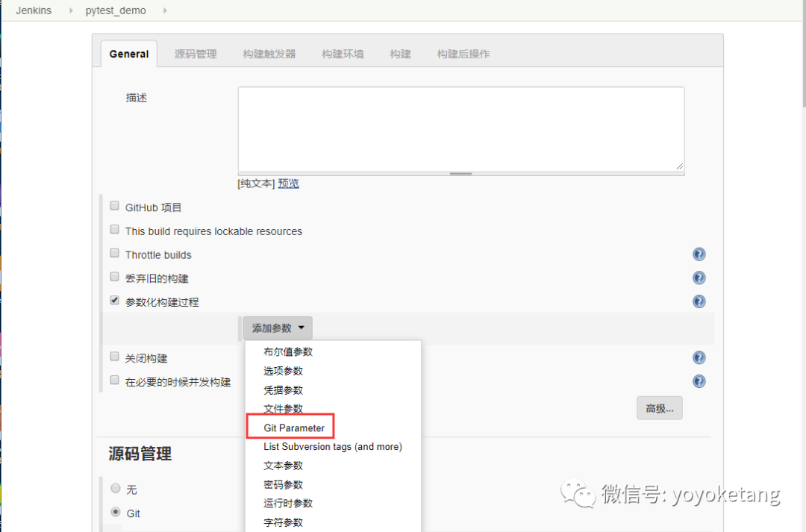Pick List Subversion tags (and more)
This screenshot has width=806, height=532.
[x=333, y=447]
